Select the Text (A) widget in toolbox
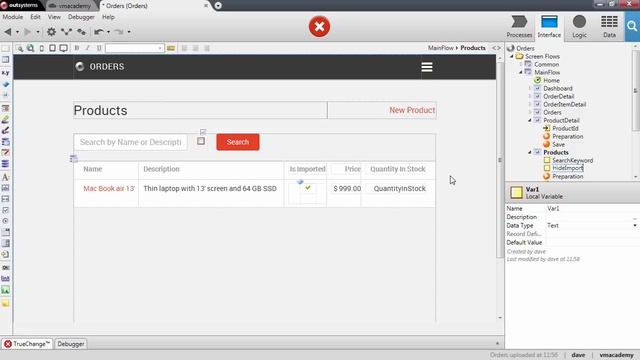The height and width of the screenshot is (360, 640). tap(5, 177)
